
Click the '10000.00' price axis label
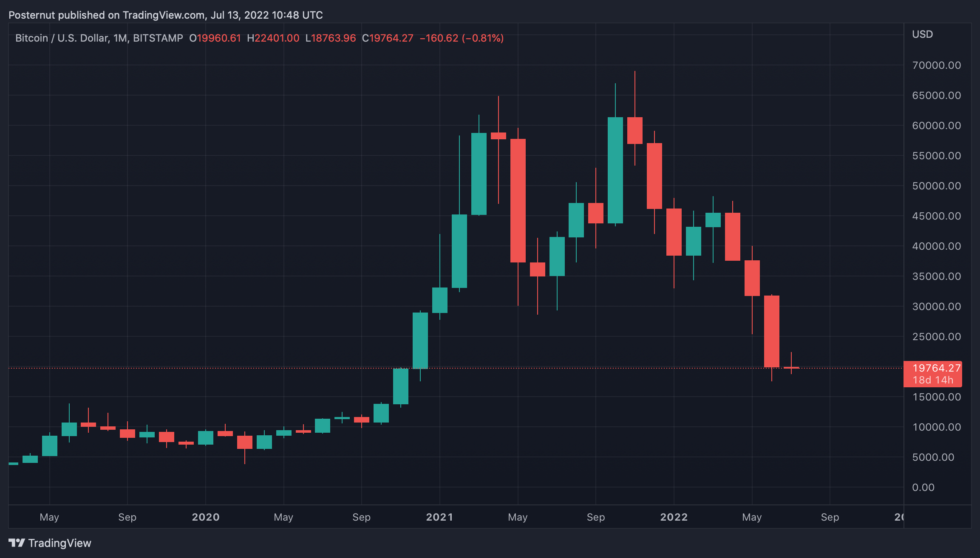[937, 427]
